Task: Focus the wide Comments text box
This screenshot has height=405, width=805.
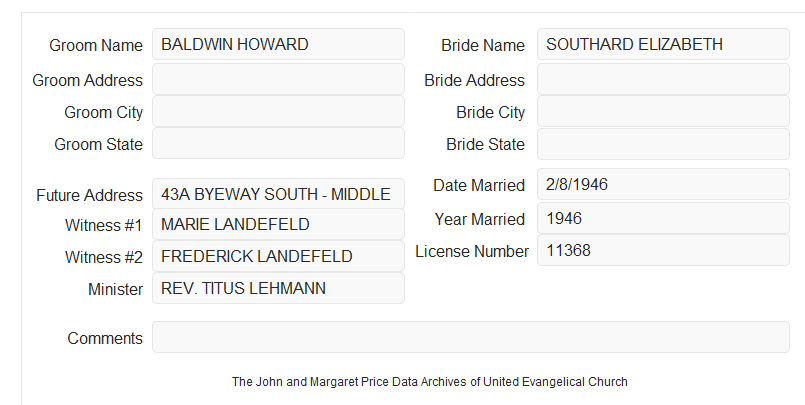Action: [471, 337]
